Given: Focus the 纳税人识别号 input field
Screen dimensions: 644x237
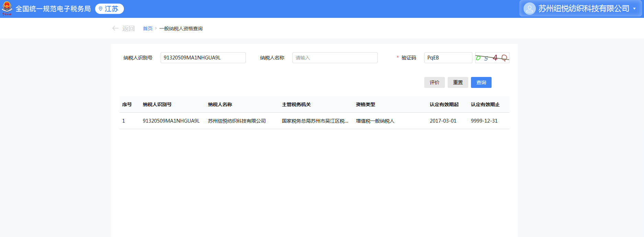Looking at the screenshot, I should (203, 58).
